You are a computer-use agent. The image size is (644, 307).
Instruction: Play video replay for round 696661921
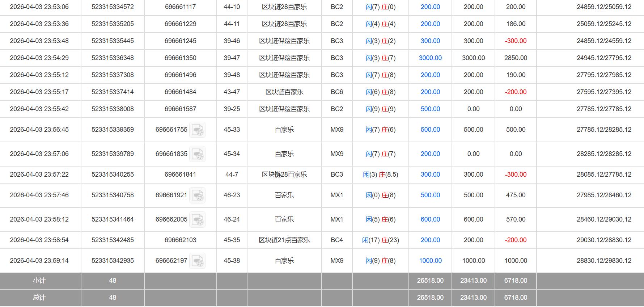(198, 195)
